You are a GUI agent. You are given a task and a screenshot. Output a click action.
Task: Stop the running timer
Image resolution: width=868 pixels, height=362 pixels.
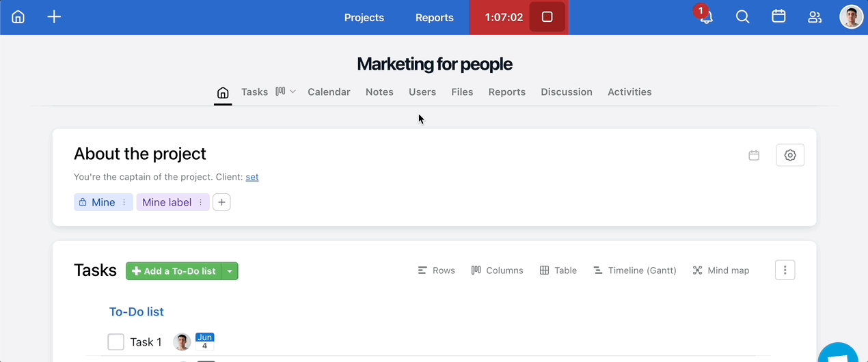(547, 17)
